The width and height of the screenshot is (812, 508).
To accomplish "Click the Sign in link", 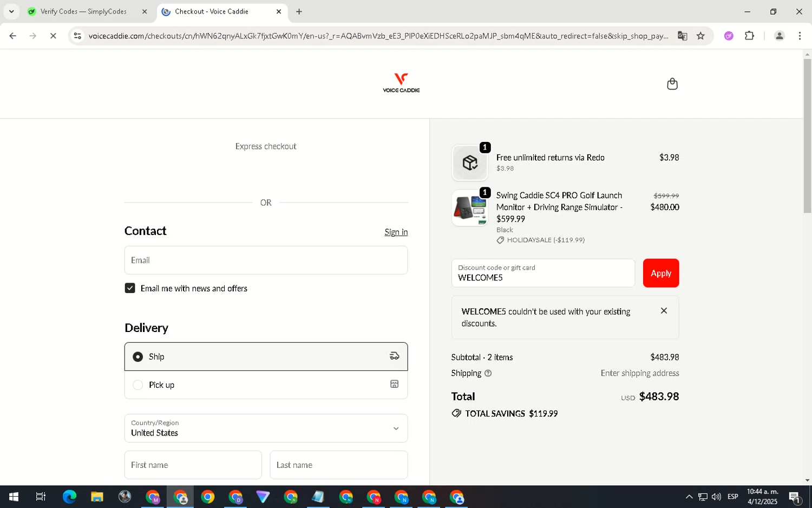I will [396, 232].
